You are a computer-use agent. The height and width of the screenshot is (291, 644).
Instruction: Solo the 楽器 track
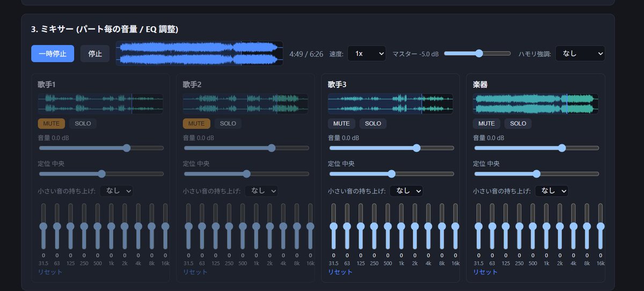click(518, 123)
